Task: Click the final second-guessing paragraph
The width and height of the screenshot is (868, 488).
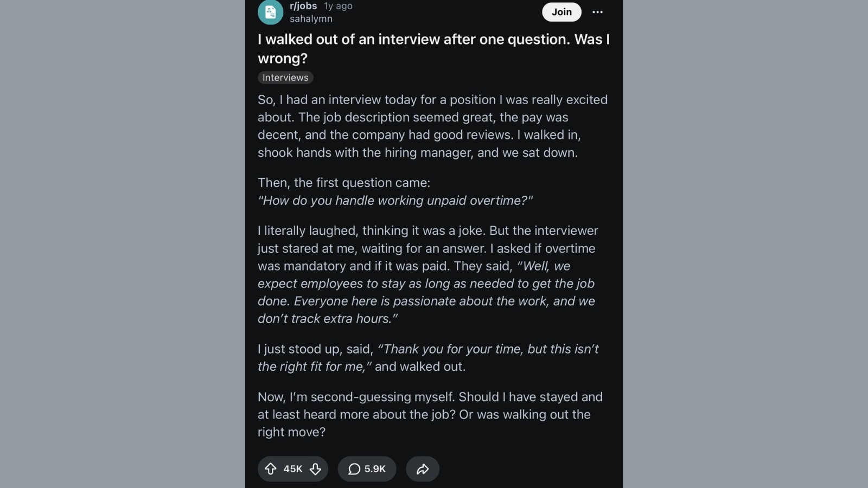Action: tap(430, 414)
